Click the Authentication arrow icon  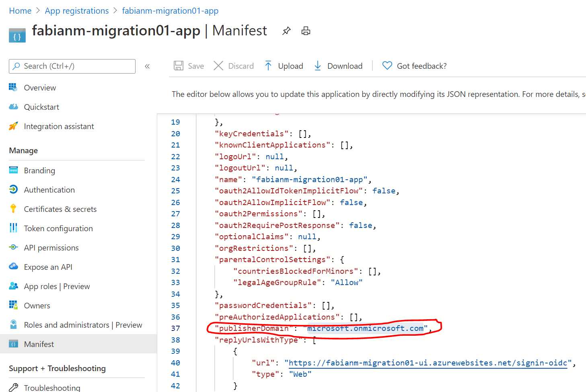(x=13, y=189)
